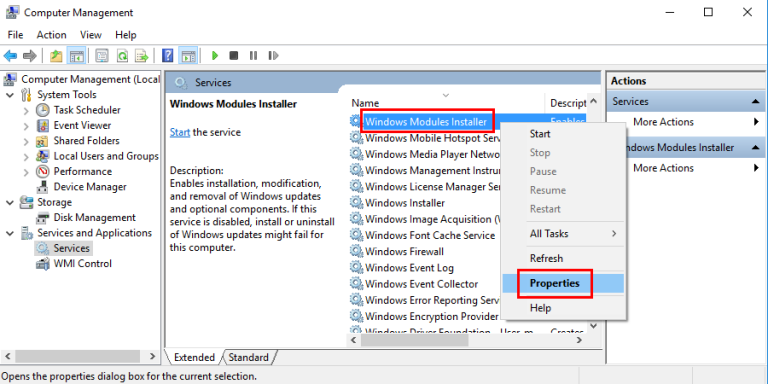
Task: Open the Action menu
Action: coord(51,35)
